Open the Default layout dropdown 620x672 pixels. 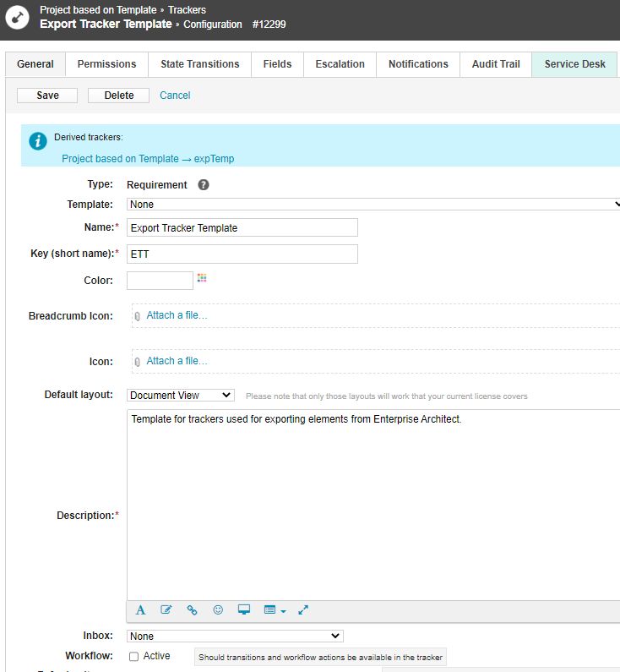click(180, 395)
